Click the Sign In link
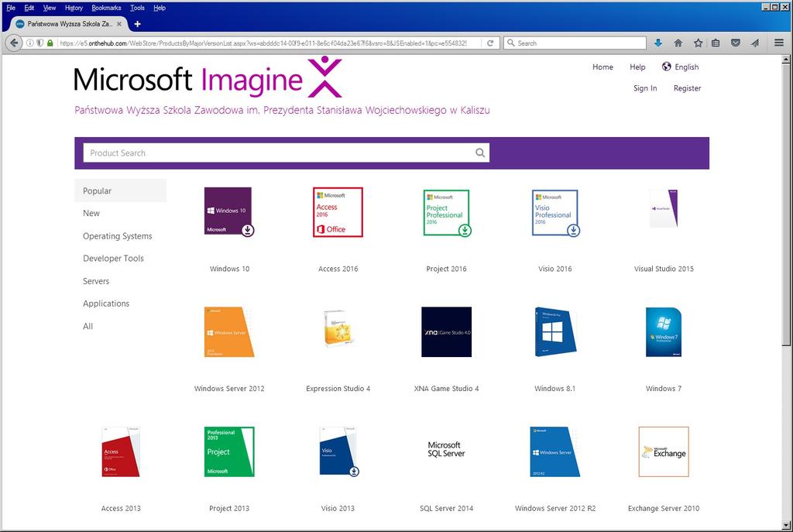 click(645, 88)
